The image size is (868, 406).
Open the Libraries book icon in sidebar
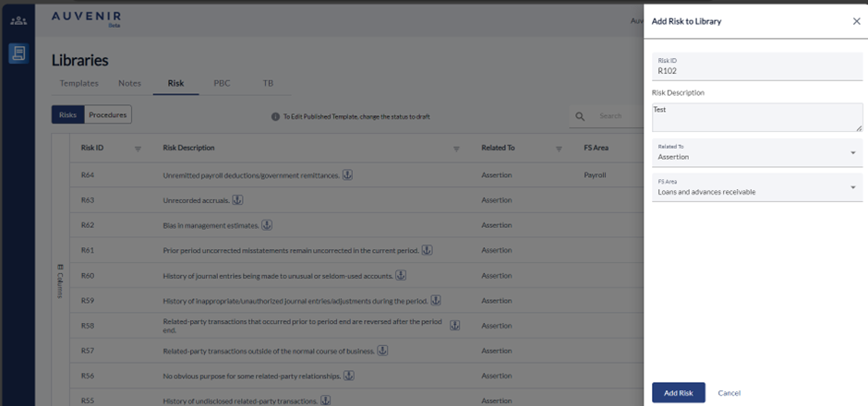[x=18, y=54]
